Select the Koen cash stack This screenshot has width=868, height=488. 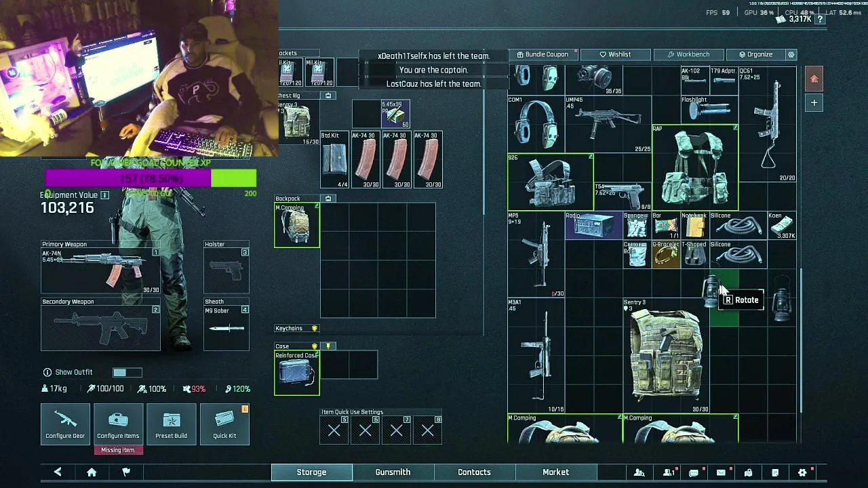click(x=781, y=225)
